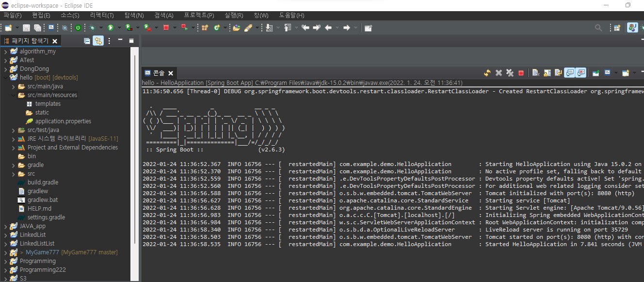
Task: Toggle Show Console on standard output change
Action: 570,73
